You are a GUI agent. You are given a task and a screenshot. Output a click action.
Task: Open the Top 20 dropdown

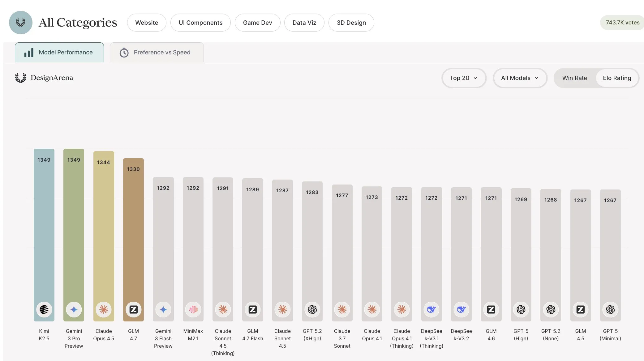(464, 78)
